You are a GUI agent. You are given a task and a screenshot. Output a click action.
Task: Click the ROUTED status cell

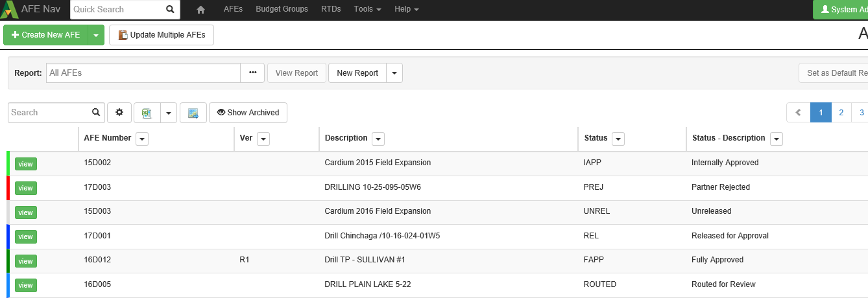[600, 284]
